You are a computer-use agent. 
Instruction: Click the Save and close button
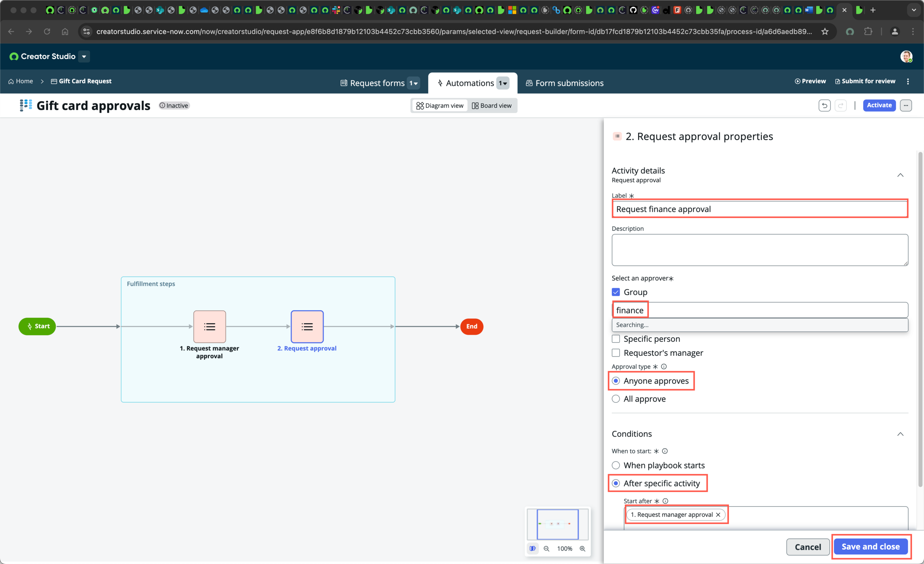(x=871, y=547)
